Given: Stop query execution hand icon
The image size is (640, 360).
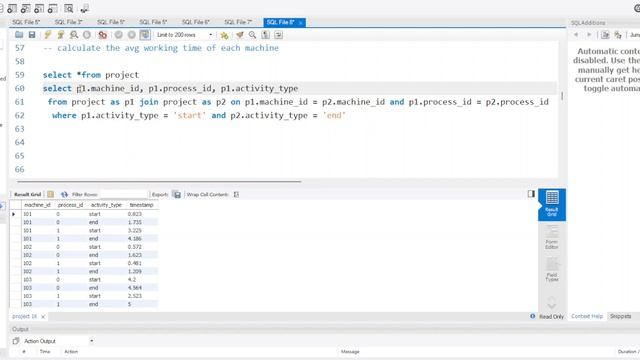Looking at the screenshot, I should (x=87, y=35).
